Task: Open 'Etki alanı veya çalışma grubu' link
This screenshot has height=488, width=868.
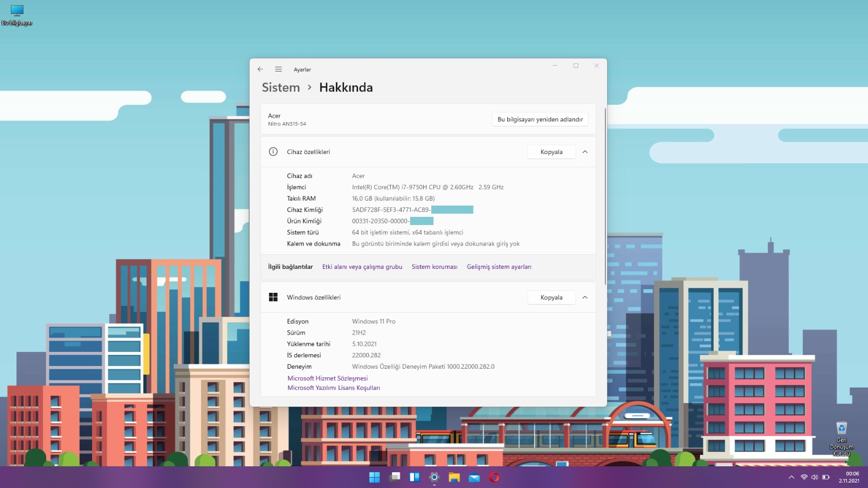Action: point(362,267)
